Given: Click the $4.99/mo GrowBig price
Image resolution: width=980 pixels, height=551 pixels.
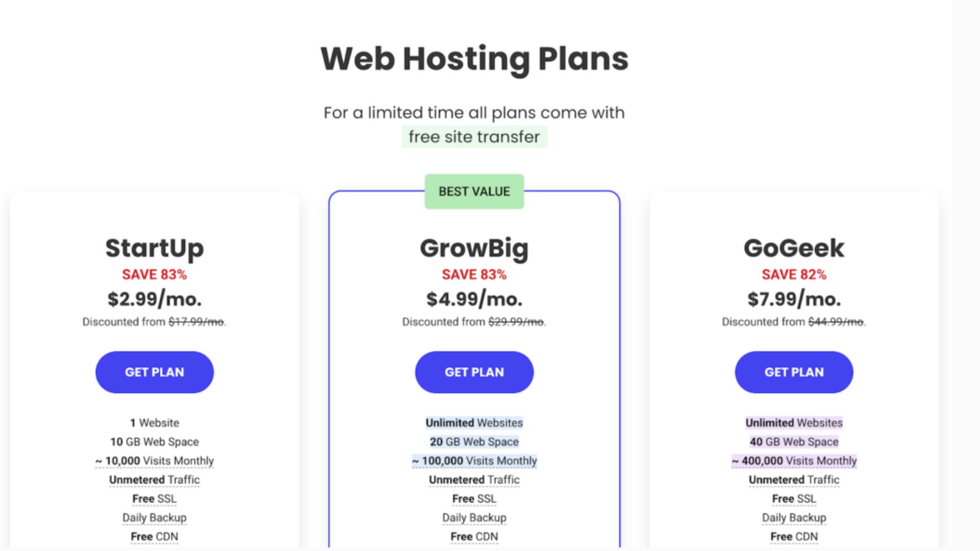Looking at the screenshot, I should [x=473, y=298].
